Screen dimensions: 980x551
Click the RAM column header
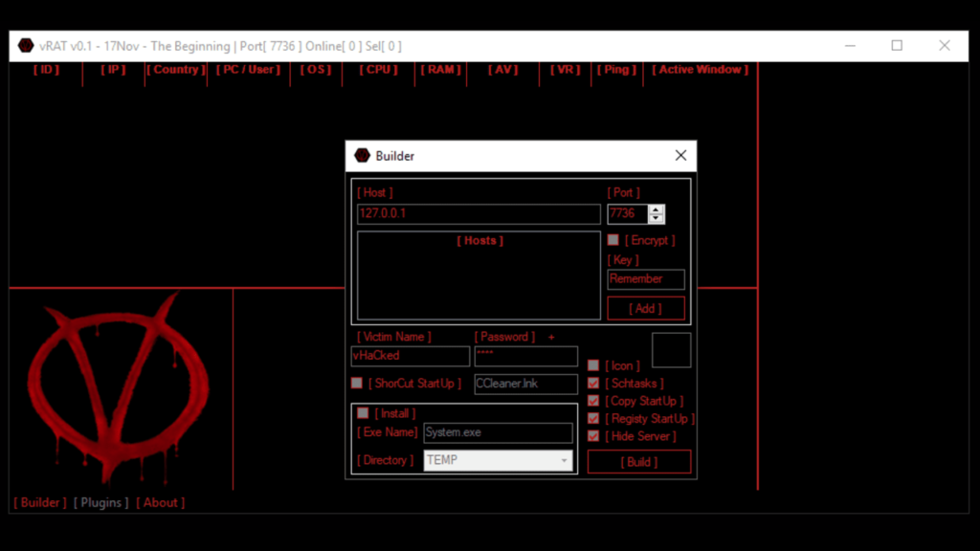tap(440, 69)
